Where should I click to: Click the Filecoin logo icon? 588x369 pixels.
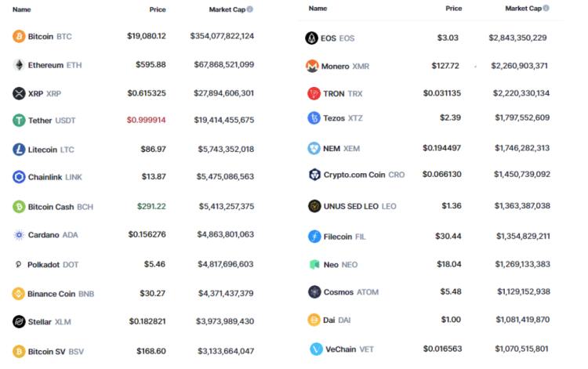click(314, 237)
